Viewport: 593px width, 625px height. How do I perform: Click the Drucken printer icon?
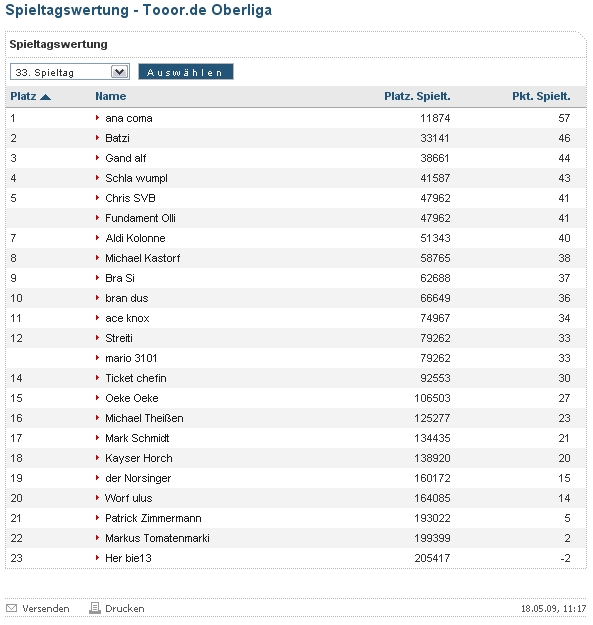95,608
